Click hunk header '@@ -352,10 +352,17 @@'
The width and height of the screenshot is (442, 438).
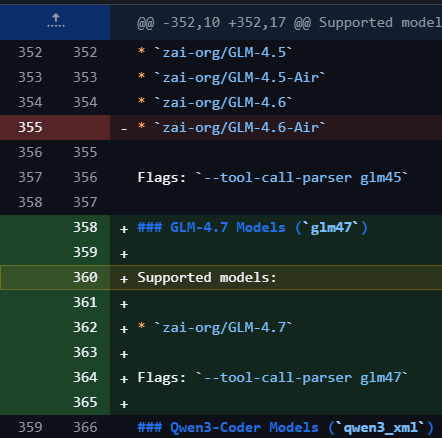(224, 23)
